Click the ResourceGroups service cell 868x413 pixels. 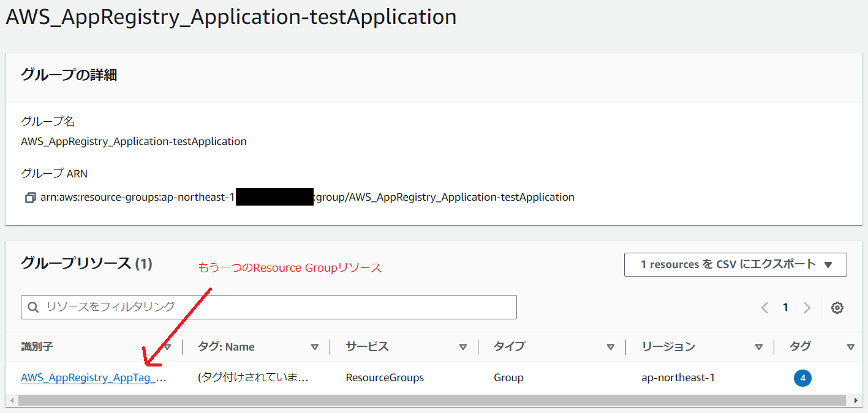[385, 378]
